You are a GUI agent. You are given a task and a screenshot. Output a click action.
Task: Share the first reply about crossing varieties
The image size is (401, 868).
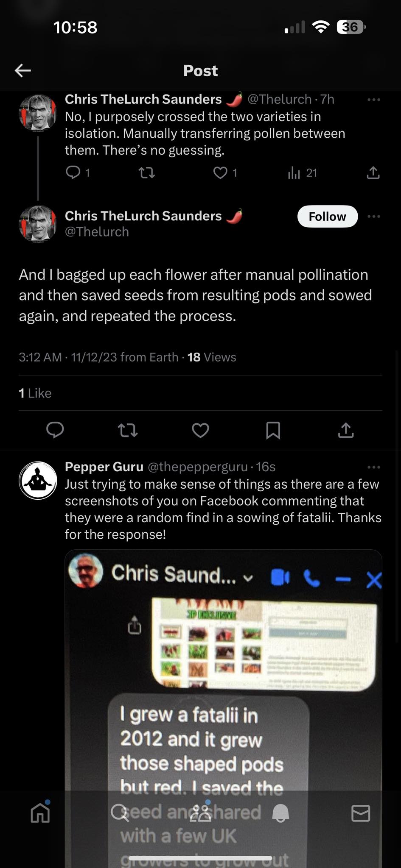pyautogui.click(x=373, y=173)
